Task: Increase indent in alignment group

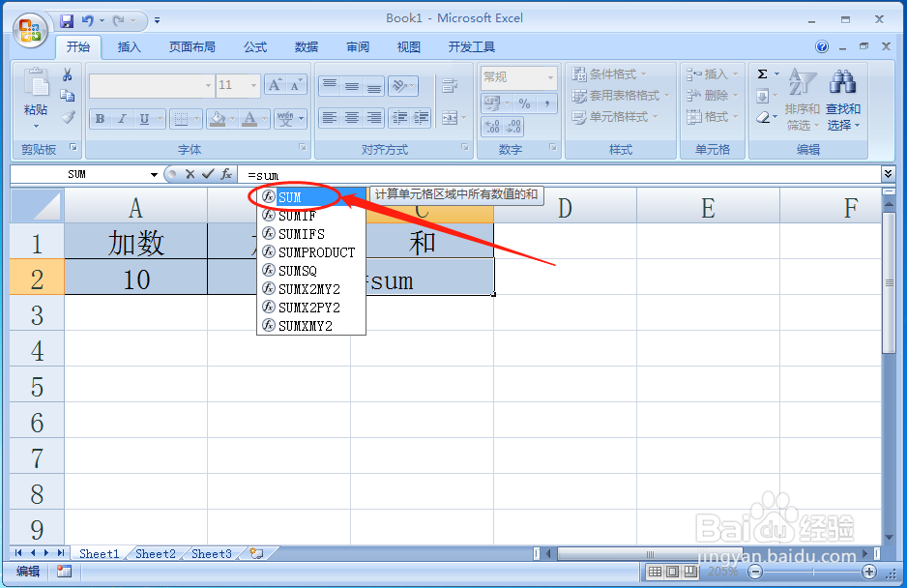Action: click(422, 118)
